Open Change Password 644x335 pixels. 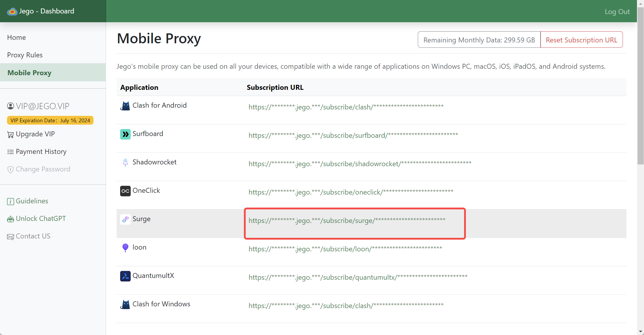click(x=43, y=169)
